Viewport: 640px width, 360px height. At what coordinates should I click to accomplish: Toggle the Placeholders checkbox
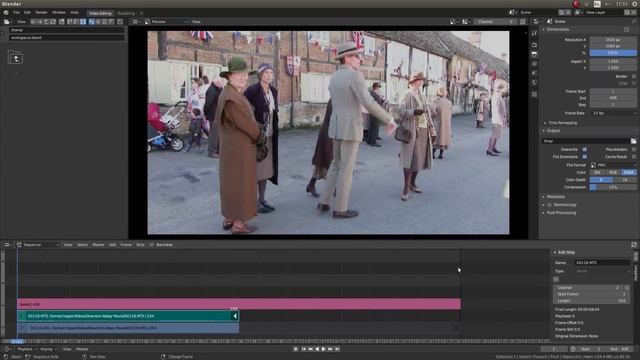point(634,149)
